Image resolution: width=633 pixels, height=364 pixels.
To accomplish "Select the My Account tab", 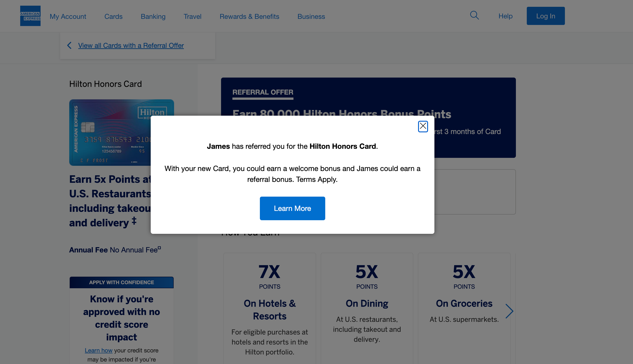I will tap(68, 16).
